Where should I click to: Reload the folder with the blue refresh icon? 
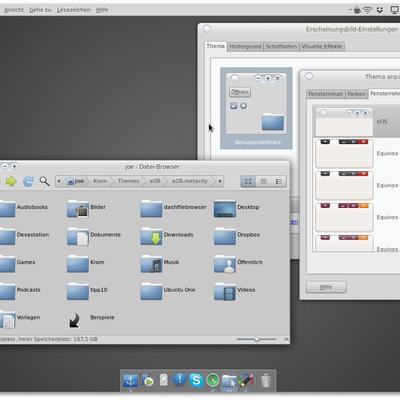[28, 181]
